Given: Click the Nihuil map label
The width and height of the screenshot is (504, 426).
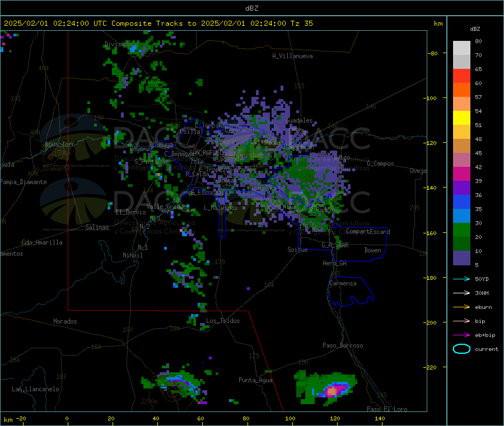Looking at the screenshot, I should [132, 255].
